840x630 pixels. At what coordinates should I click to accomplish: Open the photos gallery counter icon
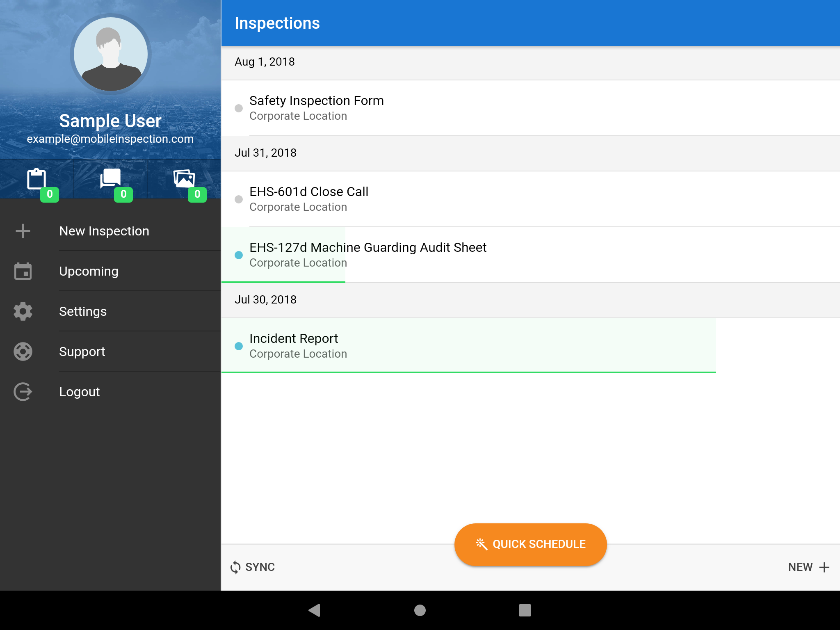click(184, 178)
